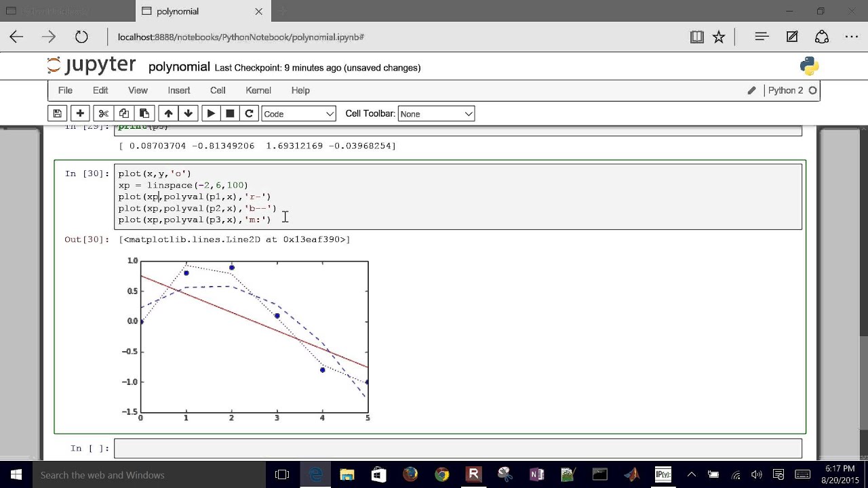Open browser More actions ellipsis
This screenshot has height=488, width=868.
[x=852, y=37]
